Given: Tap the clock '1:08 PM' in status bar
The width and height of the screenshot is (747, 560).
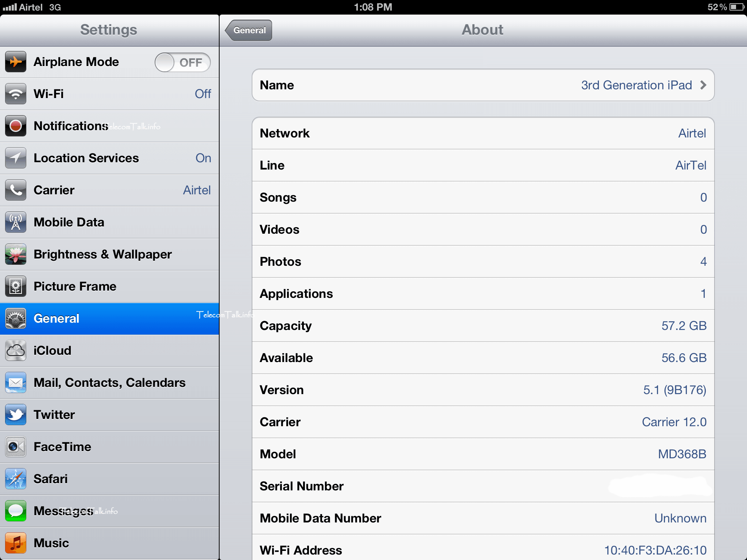Looking at the screenshot, I should pyautogui.click(x=373, y=7).
